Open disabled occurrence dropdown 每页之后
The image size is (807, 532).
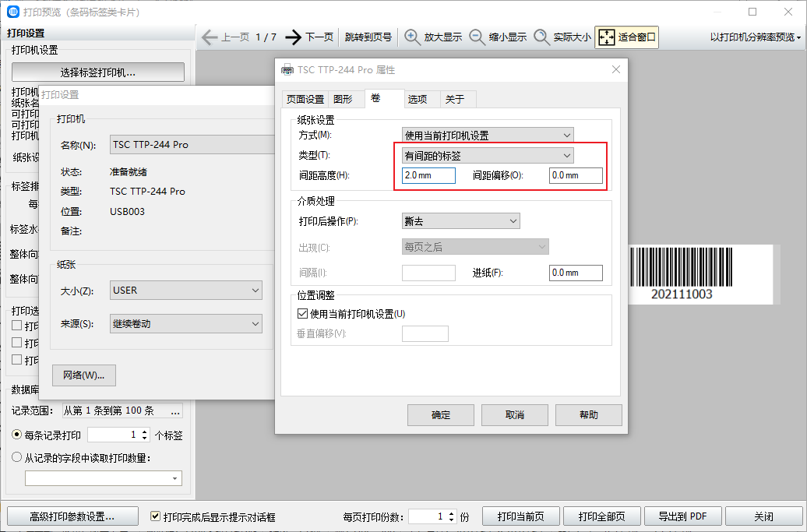[475, 247]
